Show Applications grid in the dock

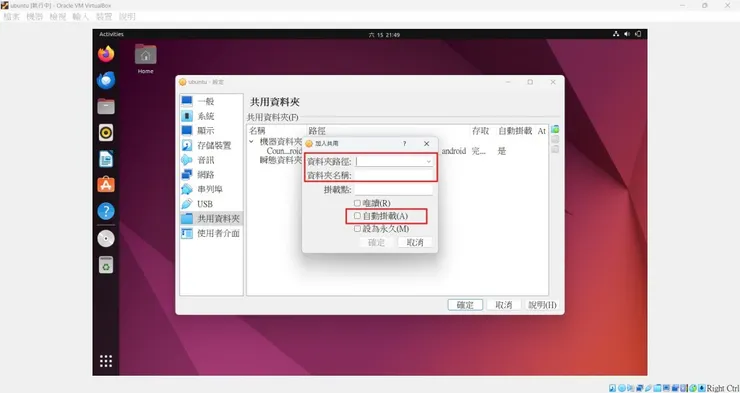pyautogui.click(x=106, y=361)
